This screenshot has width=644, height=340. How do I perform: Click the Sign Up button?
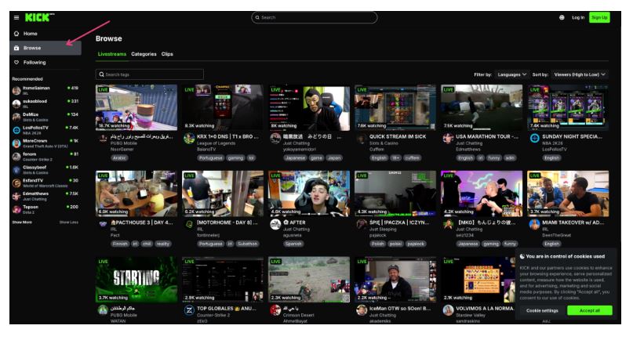pos(599,18)
